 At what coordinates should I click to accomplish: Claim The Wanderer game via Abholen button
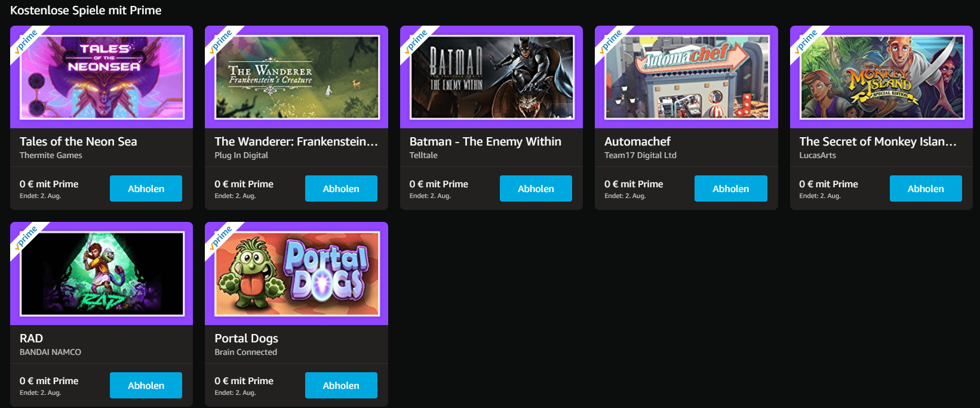(341, 188)
